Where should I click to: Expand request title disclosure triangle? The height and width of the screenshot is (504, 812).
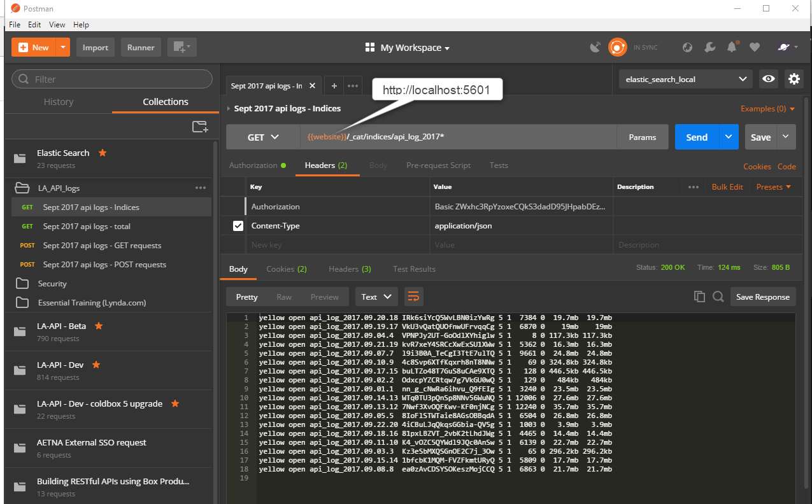[x=229, y=109]
